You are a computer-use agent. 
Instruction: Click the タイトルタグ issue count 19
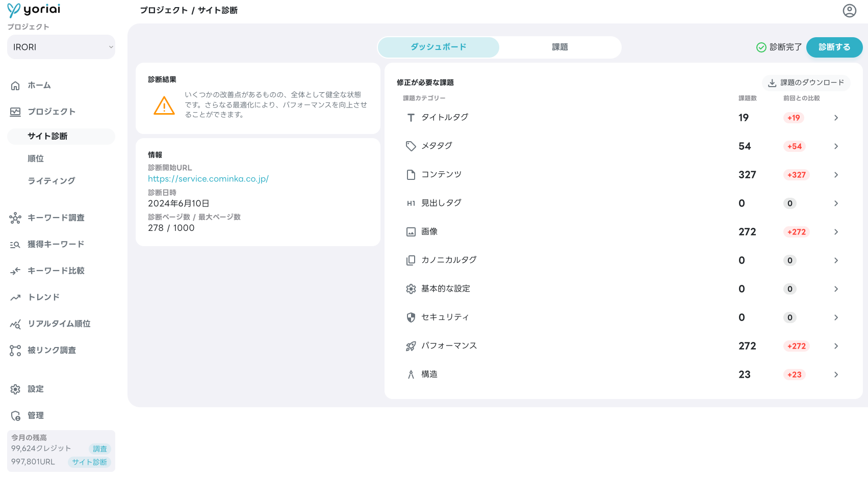click(744, 118)
